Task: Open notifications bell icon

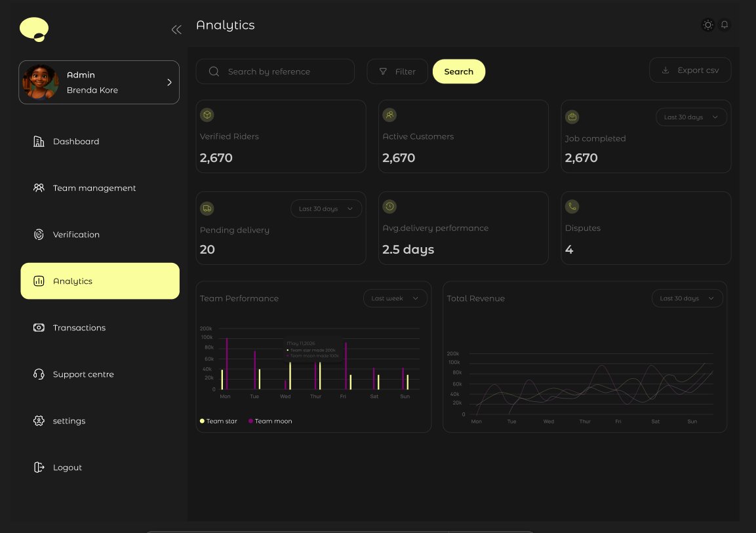Action: [x=724, y=24]
